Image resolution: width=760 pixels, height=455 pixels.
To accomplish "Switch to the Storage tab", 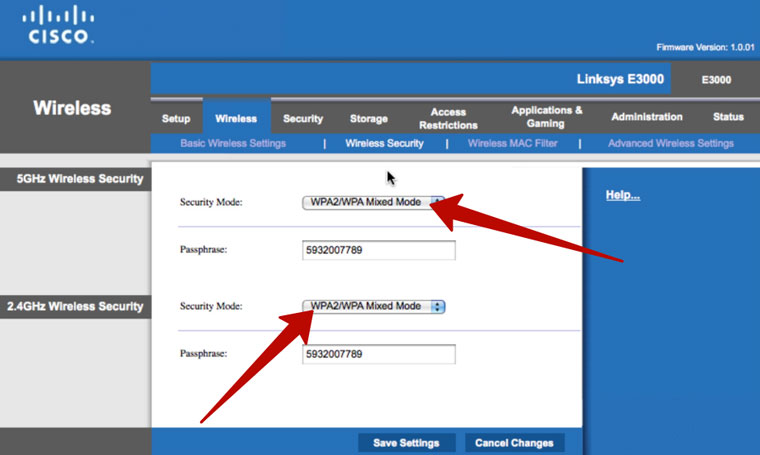I will tap(369, 118).
